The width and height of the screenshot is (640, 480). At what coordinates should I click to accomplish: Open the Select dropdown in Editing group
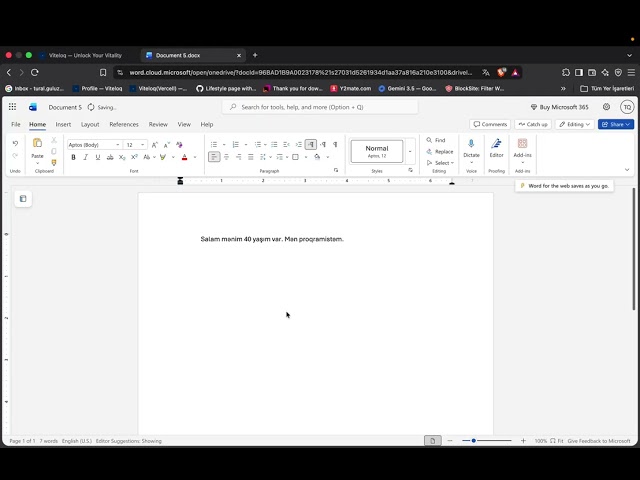pyautogui.click(x=440, y=163)
